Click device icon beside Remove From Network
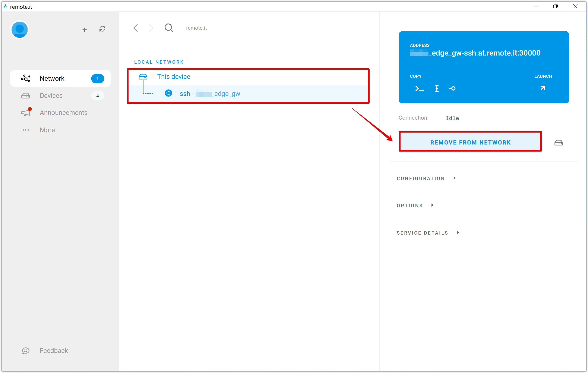Image resolution: width=588 pixels, height=373 pixels. pyautogui.click(x=559, y=143)
